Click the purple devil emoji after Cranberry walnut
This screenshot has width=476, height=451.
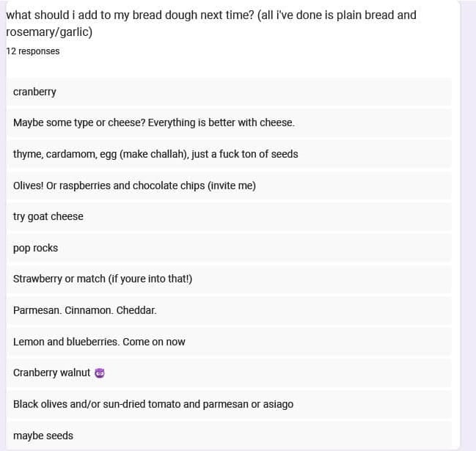click(x=100, y=373)
